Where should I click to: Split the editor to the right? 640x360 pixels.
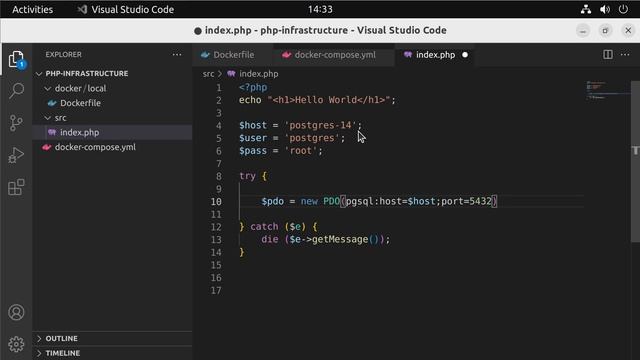click(608, 55)
